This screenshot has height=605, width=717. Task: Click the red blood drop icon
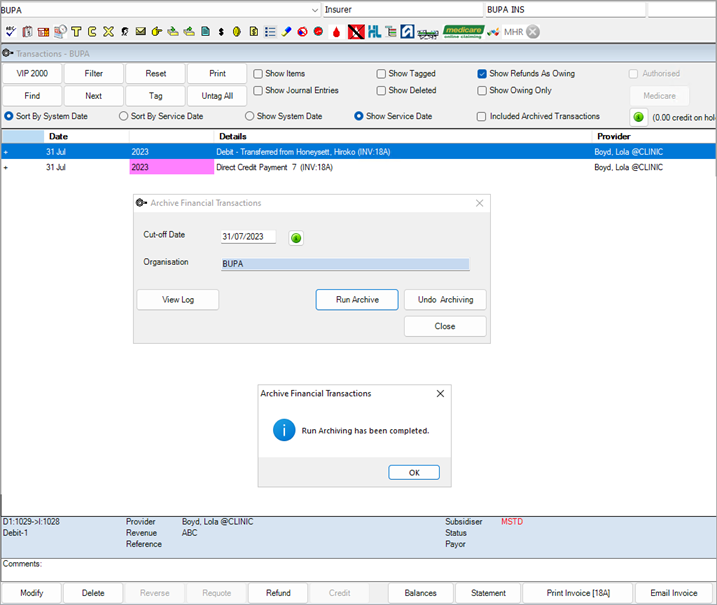(x=337, y=32)
